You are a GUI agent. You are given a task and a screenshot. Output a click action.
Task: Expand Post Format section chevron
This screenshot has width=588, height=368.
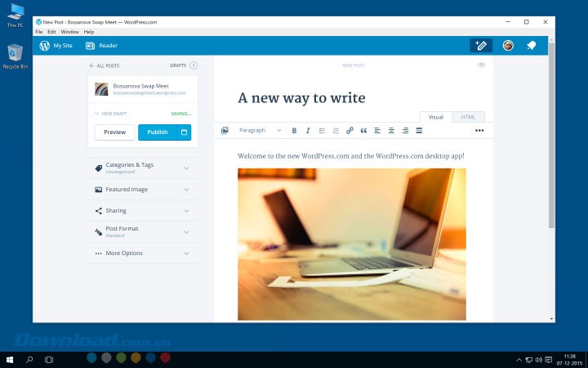(x=186, y=232)
